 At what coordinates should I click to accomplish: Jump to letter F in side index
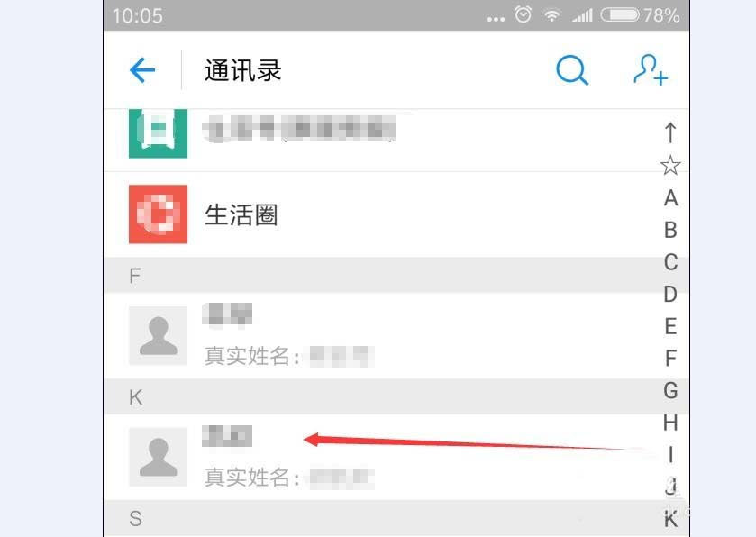coord(670,359)
